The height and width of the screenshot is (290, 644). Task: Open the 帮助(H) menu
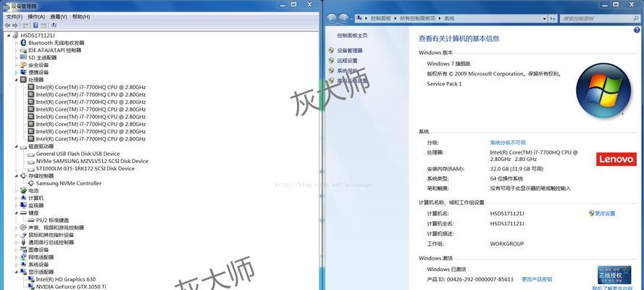(81, 17)
